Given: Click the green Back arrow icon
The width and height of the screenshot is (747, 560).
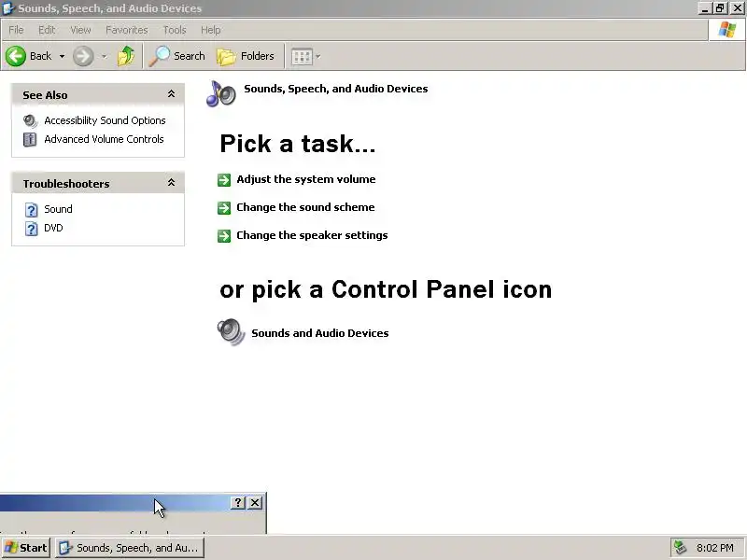Looking at the screenshot, I should (16, 56).
